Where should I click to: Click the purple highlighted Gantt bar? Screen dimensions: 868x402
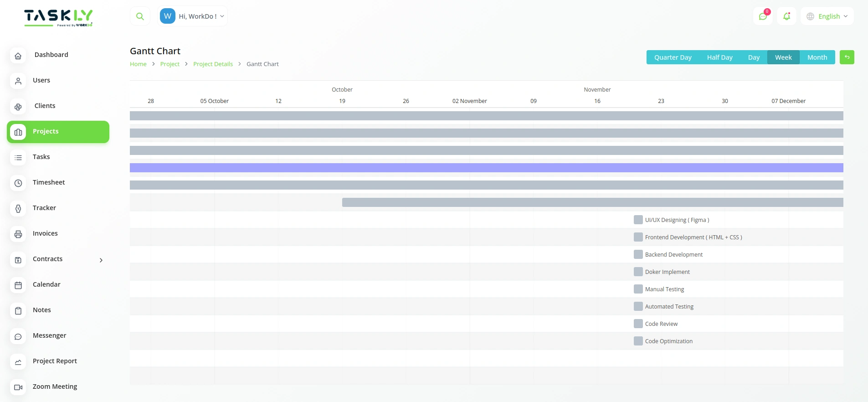(486, 168)
